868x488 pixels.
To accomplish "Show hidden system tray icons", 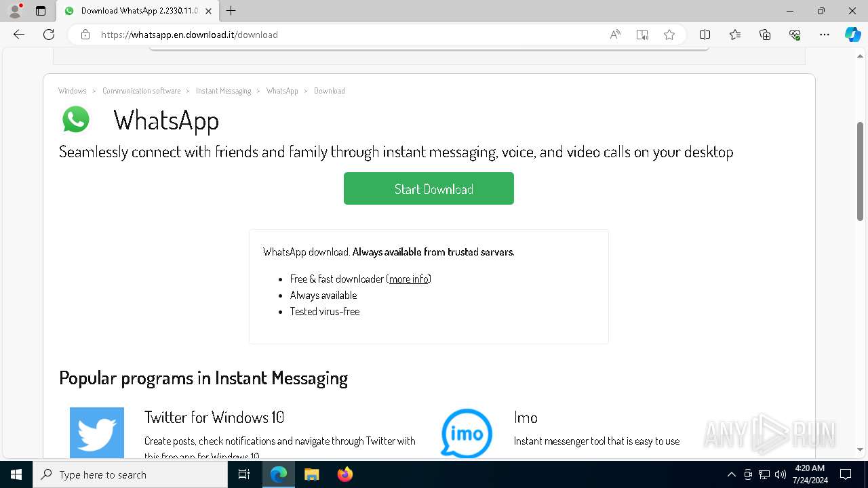I will [731, 474].
